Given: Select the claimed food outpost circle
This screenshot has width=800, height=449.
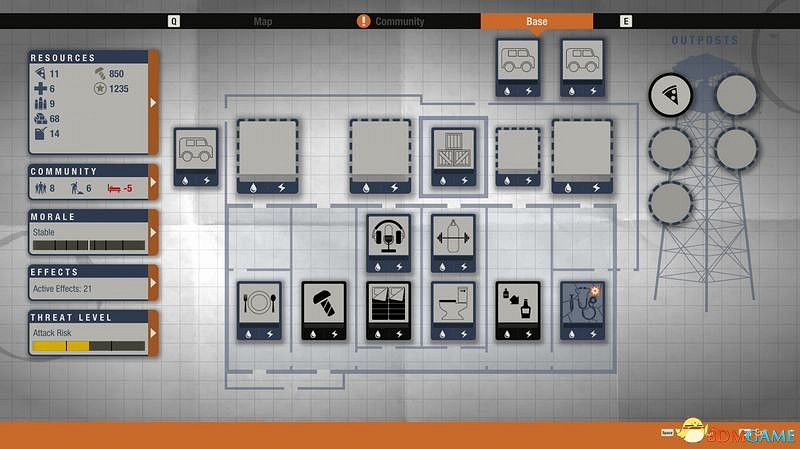Looking at the screenshot, I should (669, 95).
